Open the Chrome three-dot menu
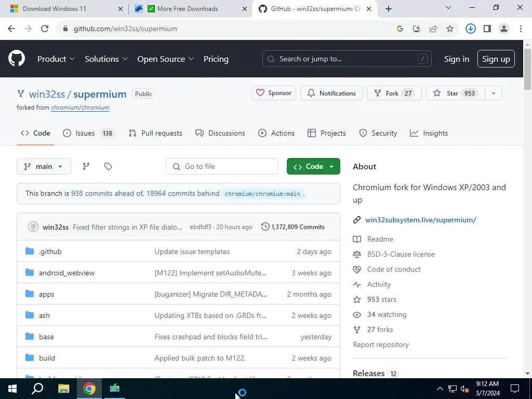This screenshot has height=399, width=532. coord(521,29)
